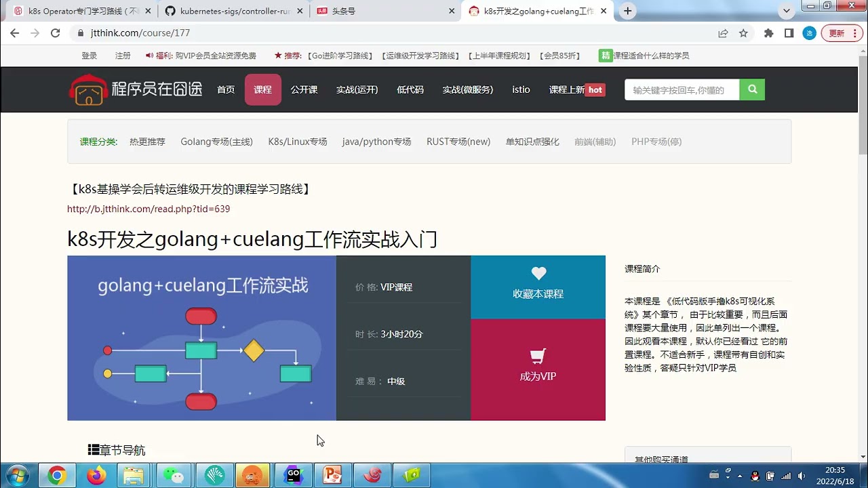Open the 运维级开发学习路线 link
868x488 pixels.
pyautogui.click(x=420, y=56)
